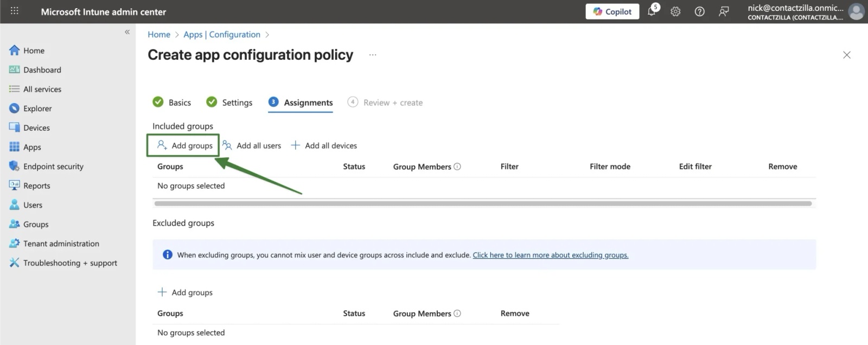868x345 pixels.
Task: Select the Assignments step tab
Action: [x=301, y=102]
